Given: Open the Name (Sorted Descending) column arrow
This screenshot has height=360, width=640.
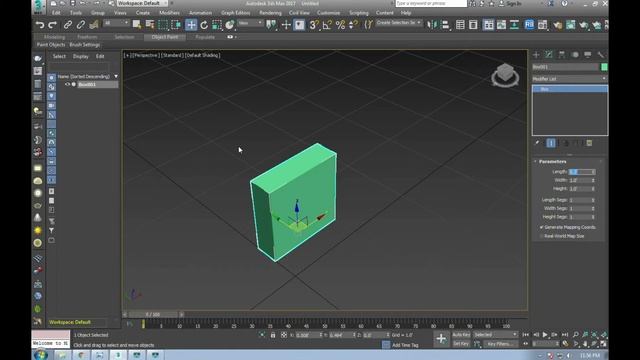Looking at the screenshot, I should (116, 76).
